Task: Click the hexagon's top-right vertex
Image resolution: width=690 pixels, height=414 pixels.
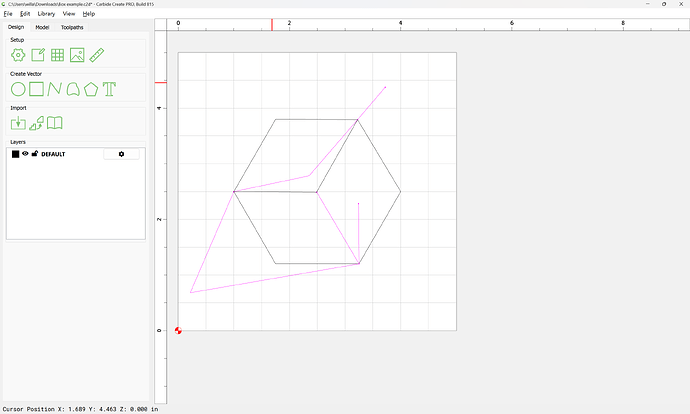Action: pyautogui.click(x=357, y=120)
